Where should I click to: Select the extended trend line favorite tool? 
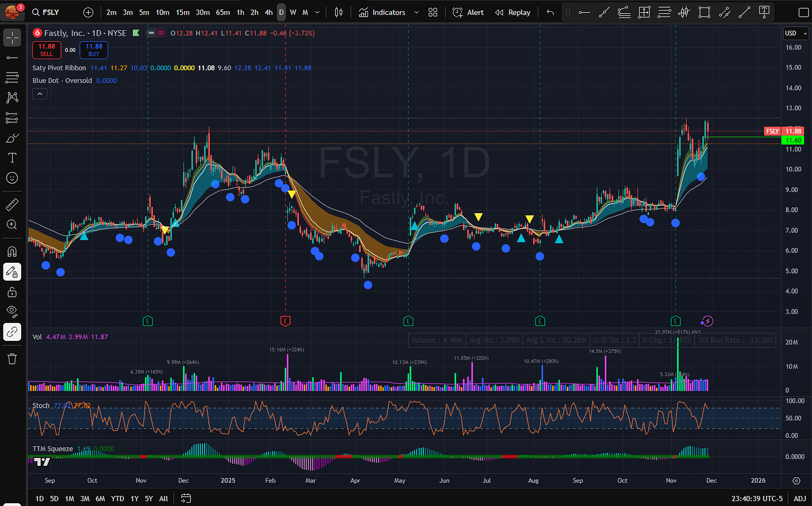[604, 12]
